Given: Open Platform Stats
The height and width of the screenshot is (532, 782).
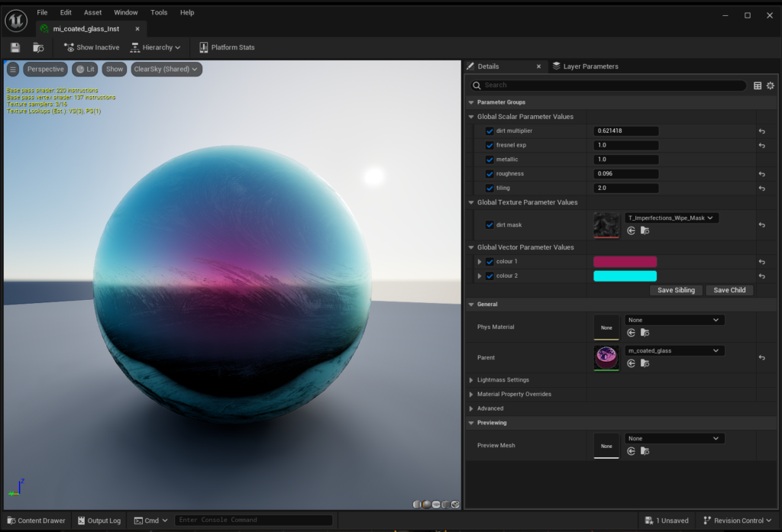Looking at the screenshot, I should pos(227,47).
